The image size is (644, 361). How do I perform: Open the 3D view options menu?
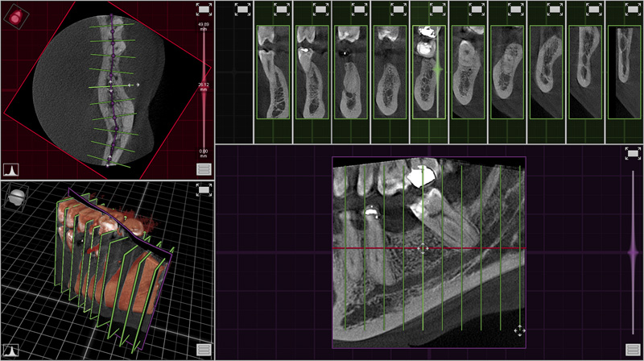tap(204, 350)
